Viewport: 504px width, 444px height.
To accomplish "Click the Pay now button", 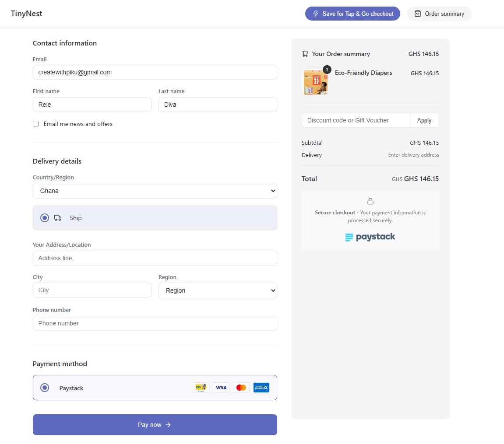I will 155,425.
